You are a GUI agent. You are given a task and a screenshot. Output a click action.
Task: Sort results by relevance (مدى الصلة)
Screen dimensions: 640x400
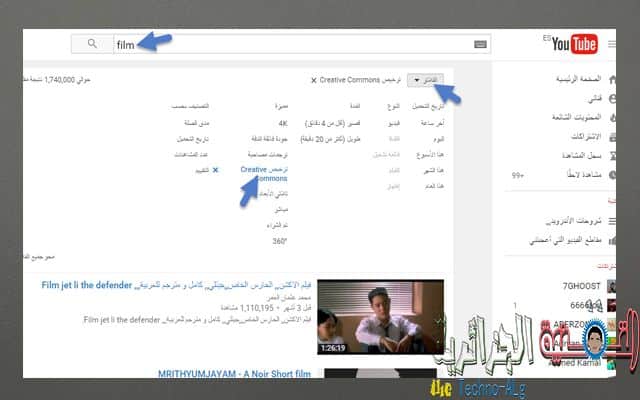click(196, 123)
